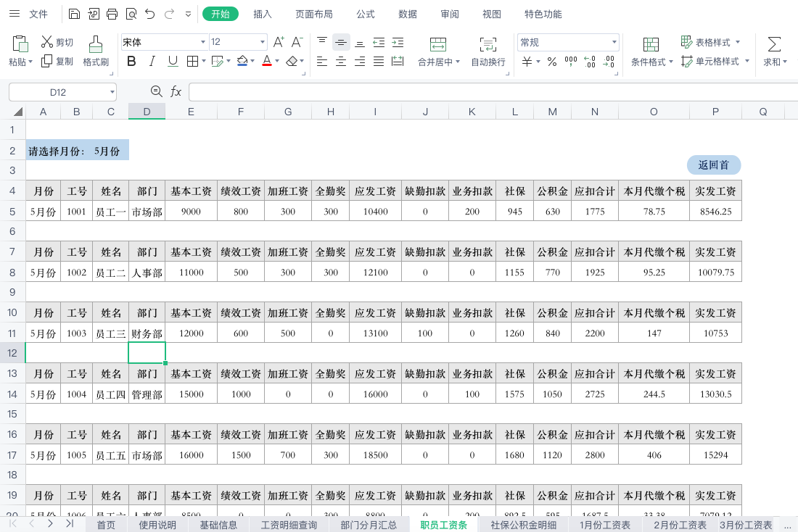Image resolution: width=798 pixels, height=532 pixels.
Task: Click the Cut (剪切) scissors icon
Action: point(47,42)
